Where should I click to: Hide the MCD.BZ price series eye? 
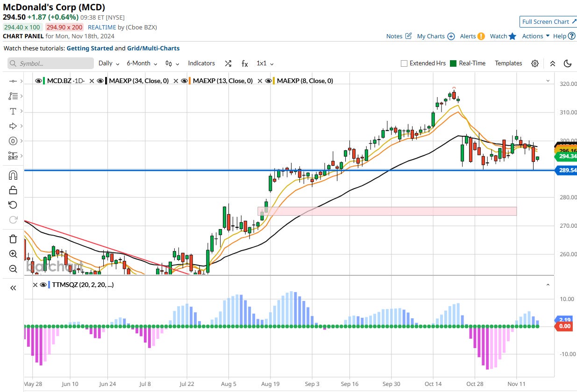pos(38,81)
